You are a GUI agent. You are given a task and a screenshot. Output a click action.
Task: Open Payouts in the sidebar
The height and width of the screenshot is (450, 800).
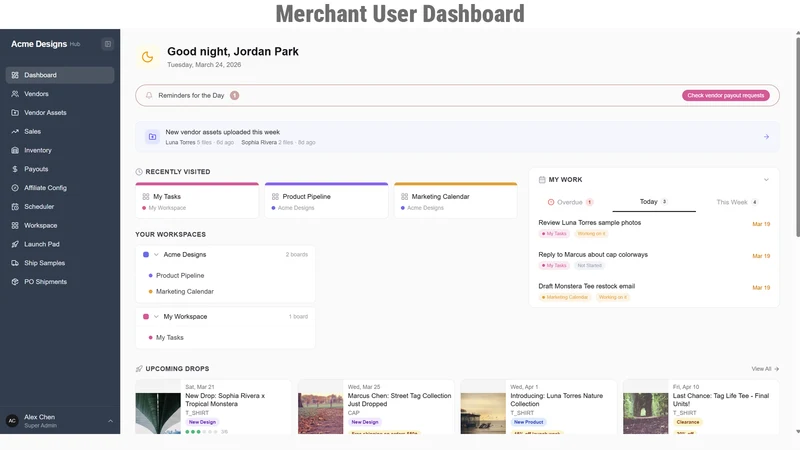pyautogui.click(x=60, y=169)
